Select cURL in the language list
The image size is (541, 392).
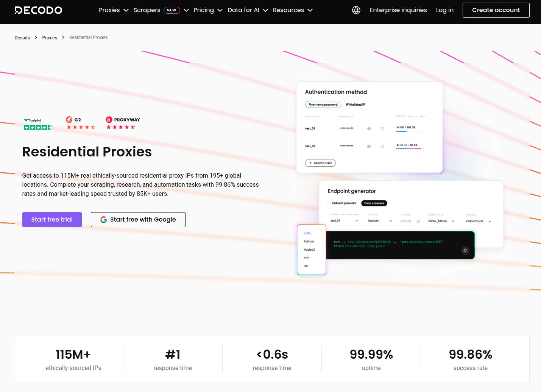(x=307, y=233)
